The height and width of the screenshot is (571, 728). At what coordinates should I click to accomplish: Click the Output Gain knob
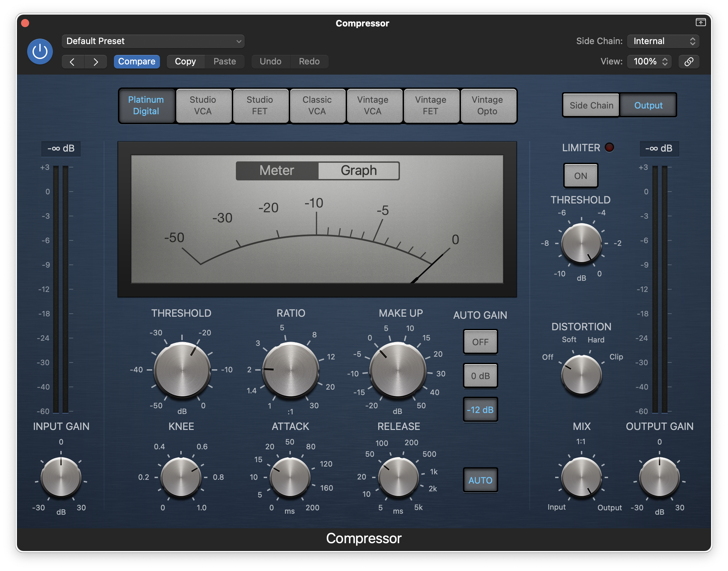pyautogui.click(x=659, y=477)
